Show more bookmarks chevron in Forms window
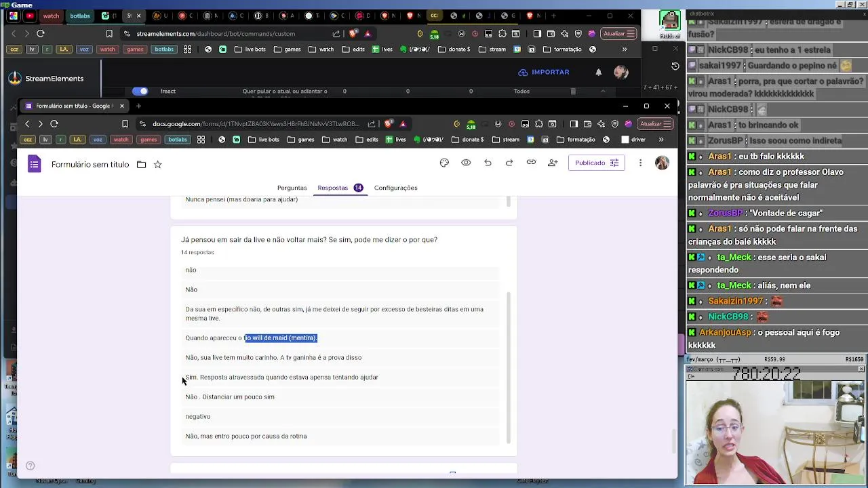The image size is (868, 488). (x=661, y=140)
